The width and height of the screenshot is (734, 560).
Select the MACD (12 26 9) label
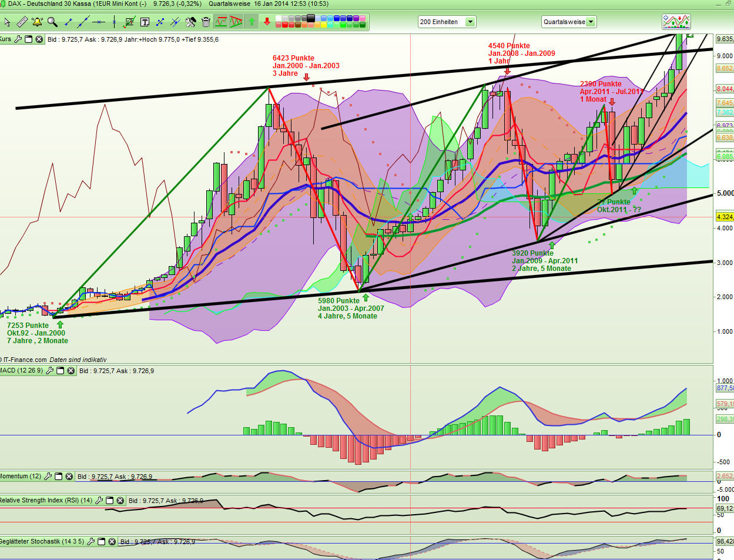(x=21, y=371)
